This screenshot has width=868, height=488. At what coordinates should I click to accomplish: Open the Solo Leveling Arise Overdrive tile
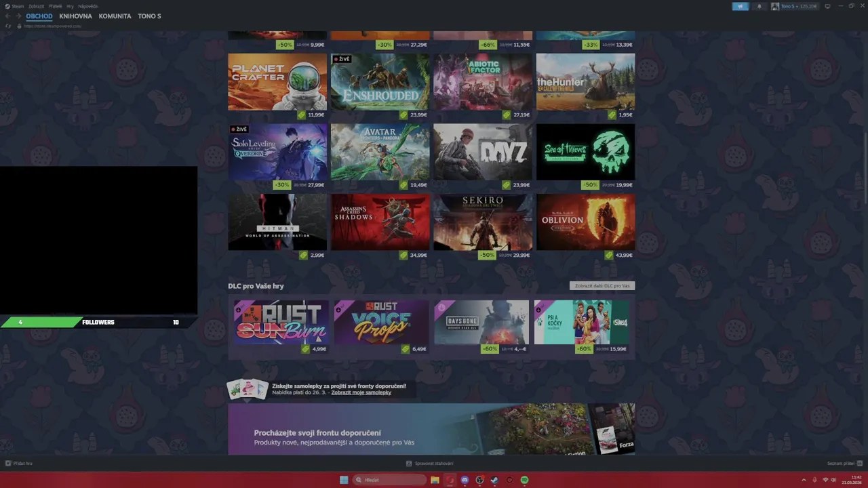(277, 152)
